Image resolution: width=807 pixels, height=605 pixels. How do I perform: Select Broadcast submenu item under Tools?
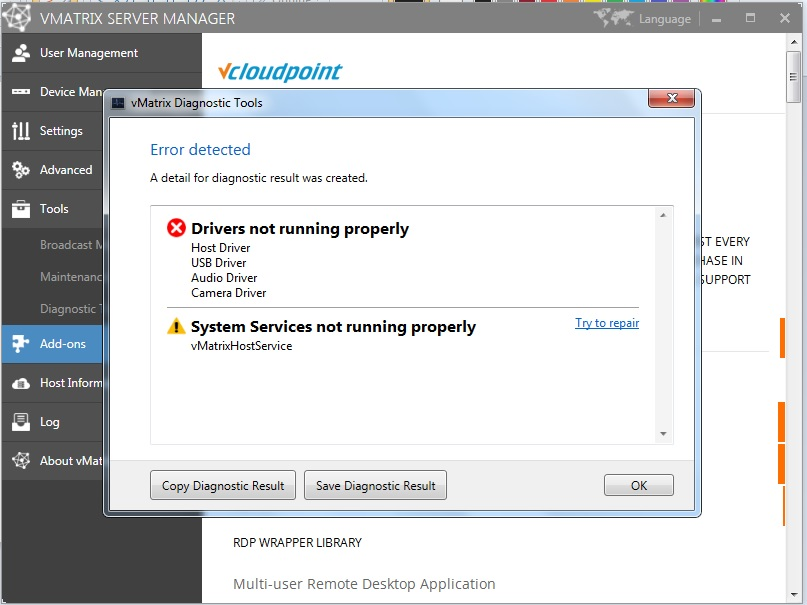pos(71,245)
